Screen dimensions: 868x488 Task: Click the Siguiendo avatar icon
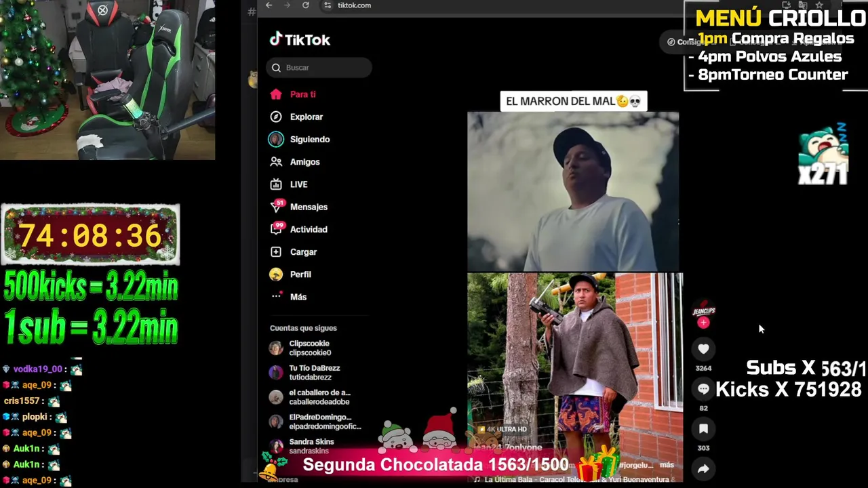tap(275, 139)
